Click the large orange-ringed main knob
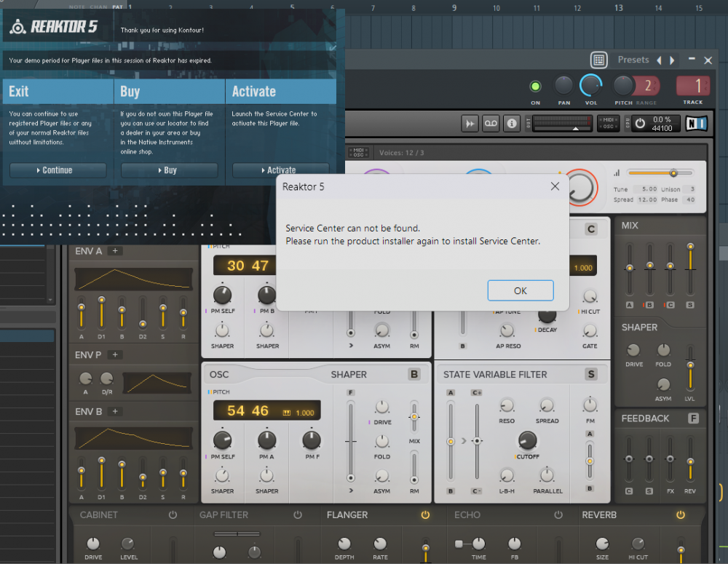728x564 pixels. (580, 188)
